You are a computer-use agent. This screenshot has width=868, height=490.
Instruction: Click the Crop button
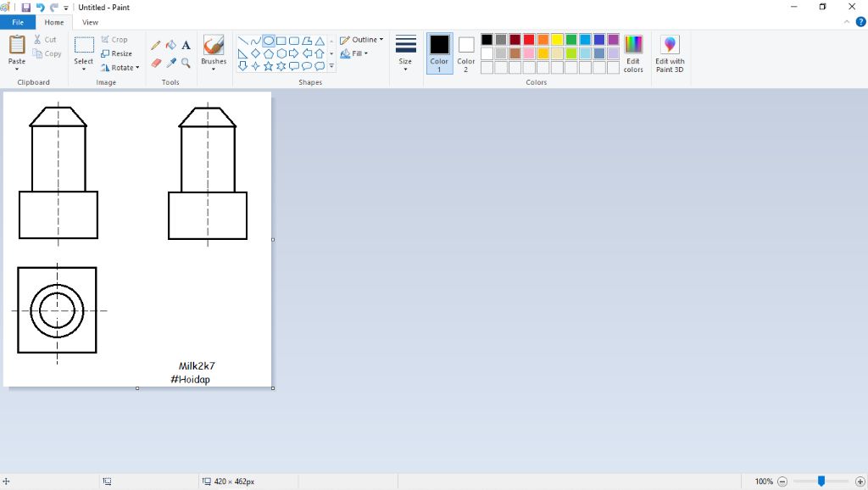tap(114, 39)
